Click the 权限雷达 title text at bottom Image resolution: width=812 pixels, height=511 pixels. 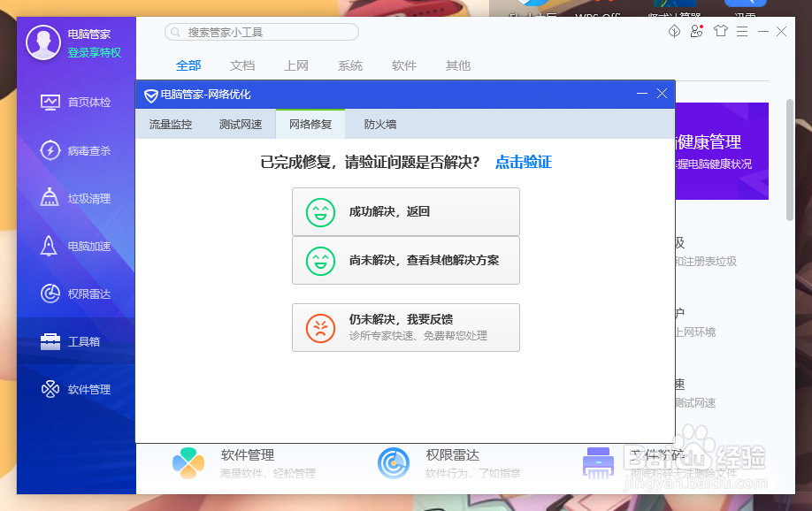click(453, 455)
